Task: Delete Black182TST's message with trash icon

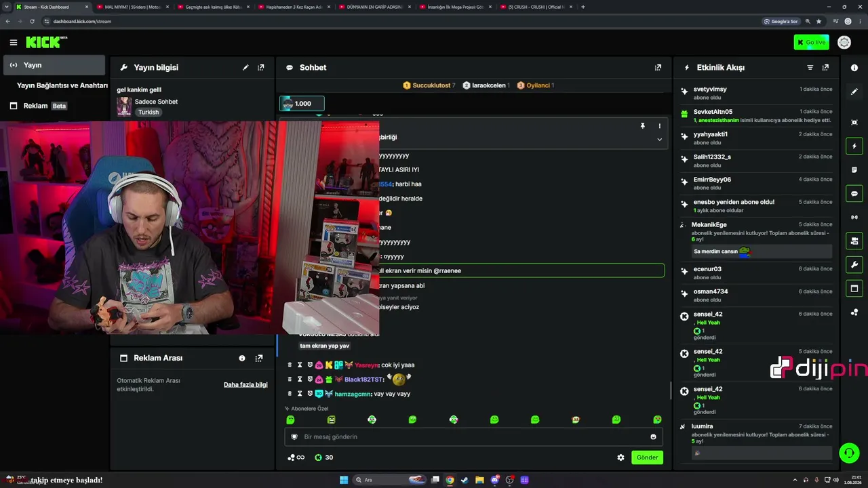Action: point(290,379)
